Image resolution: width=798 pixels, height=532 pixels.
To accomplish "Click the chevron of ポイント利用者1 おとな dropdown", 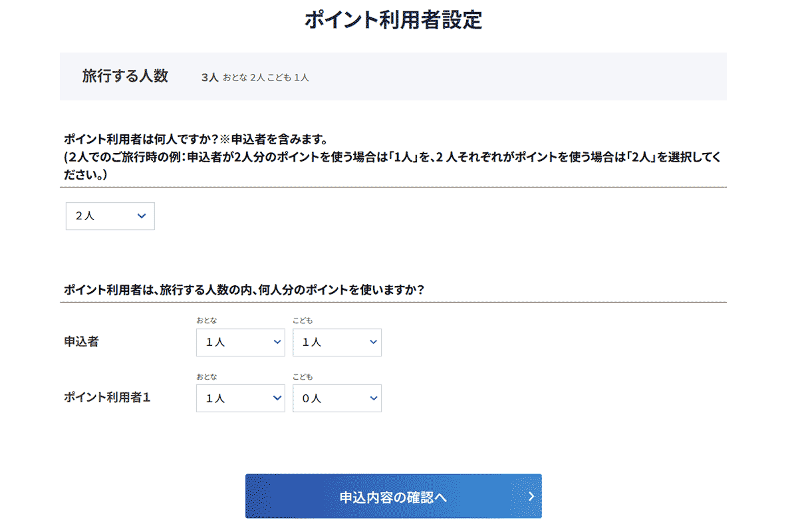I will coord(277,398).
